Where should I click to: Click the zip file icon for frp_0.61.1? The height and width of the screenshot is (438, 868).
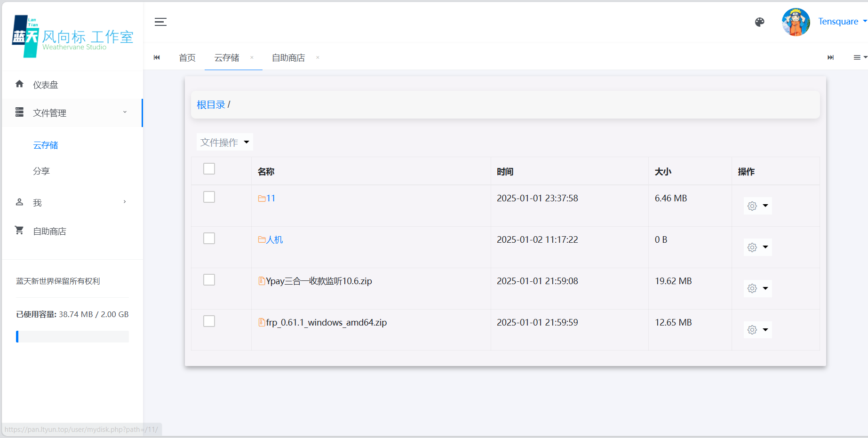(262, 322)
